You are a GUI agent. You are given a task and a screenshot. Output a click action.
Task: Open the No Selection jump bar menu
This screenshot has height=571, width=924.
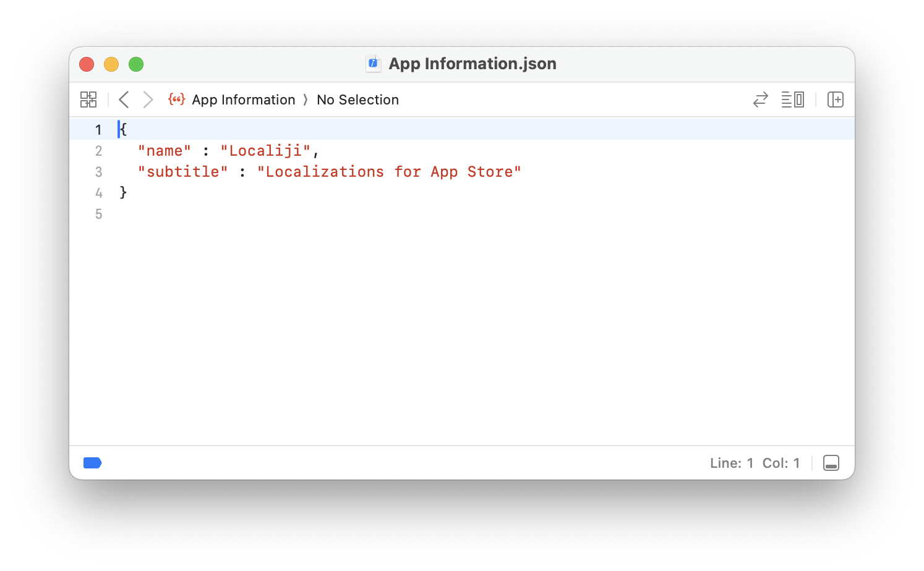pyautogui.click(x=357, y=99)
